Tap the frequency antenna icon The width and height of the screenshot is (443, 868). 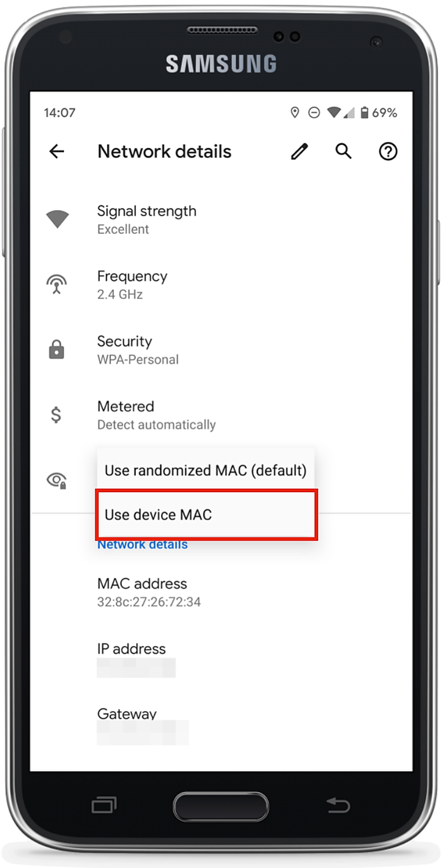(57, 284)
